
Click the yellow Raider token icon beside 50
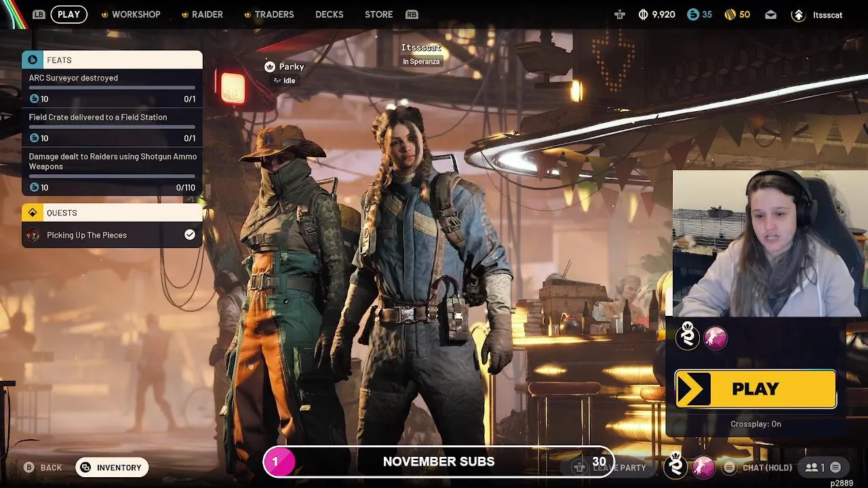click(730, 14)
